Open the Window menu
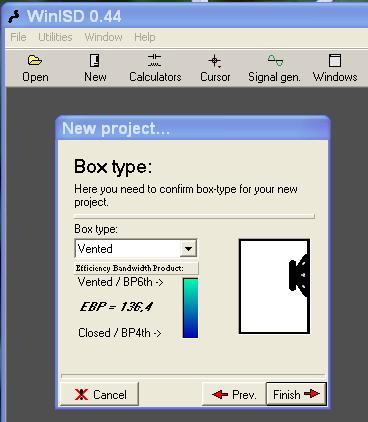 tap(103, 37)
